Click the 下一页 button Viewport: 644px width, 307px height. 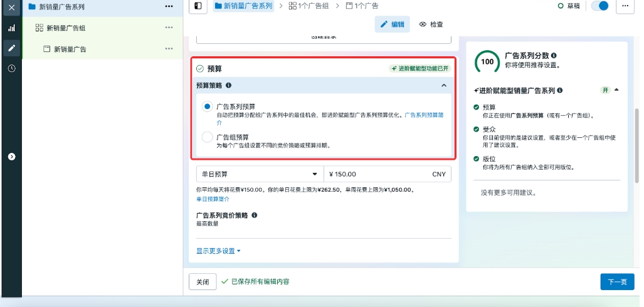617,282
